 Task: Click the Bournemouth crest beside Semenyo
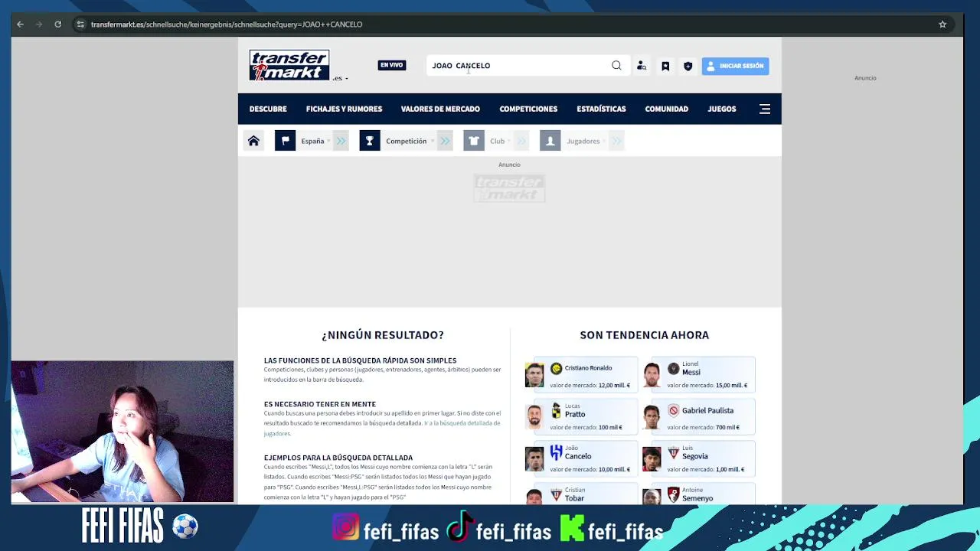point(673,495)
